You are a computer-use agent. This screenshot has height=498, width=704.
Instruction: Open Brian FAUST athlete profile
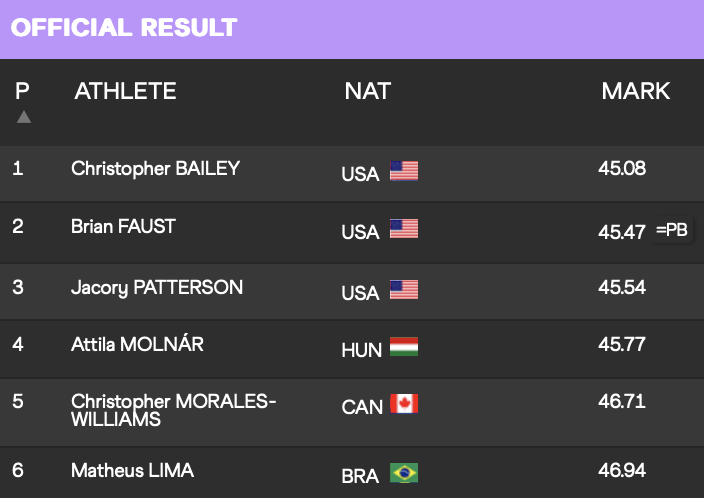[x=123, y=226]
